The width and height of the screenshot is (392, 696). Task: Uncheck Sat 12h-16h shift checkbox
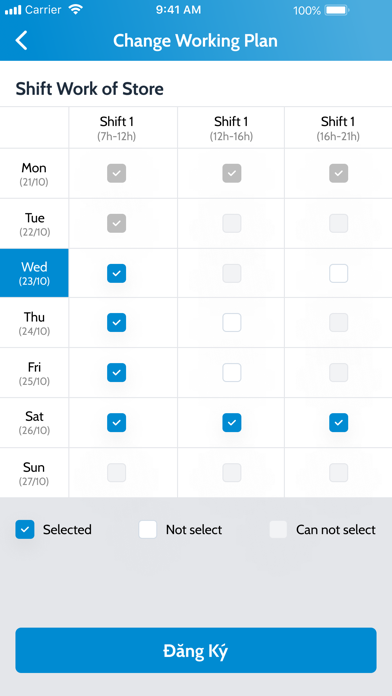(x=232, y=423)
